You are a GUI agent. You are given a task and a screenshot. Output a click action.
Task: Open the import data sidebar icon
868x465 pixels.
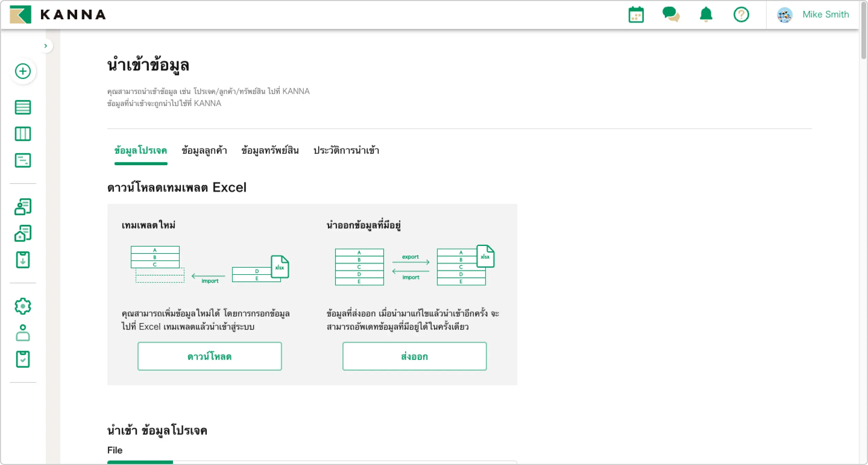click(23, 260)
